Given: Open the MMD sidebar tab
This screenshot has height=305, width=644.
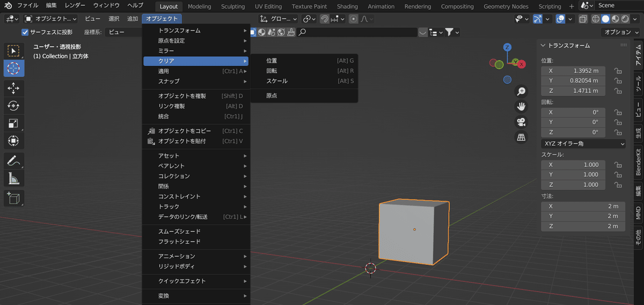Looking at the screenshot, I should pyautogui.click(x=638, y=213).
